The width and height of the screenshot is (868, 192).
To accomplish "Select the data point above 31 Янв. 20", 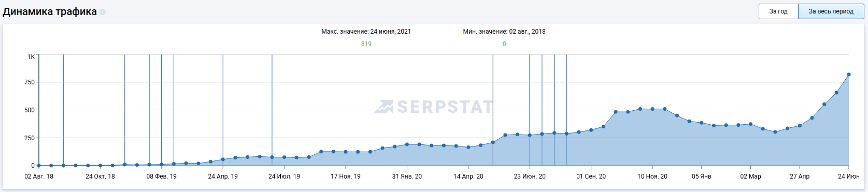I will tap(407, 145).
